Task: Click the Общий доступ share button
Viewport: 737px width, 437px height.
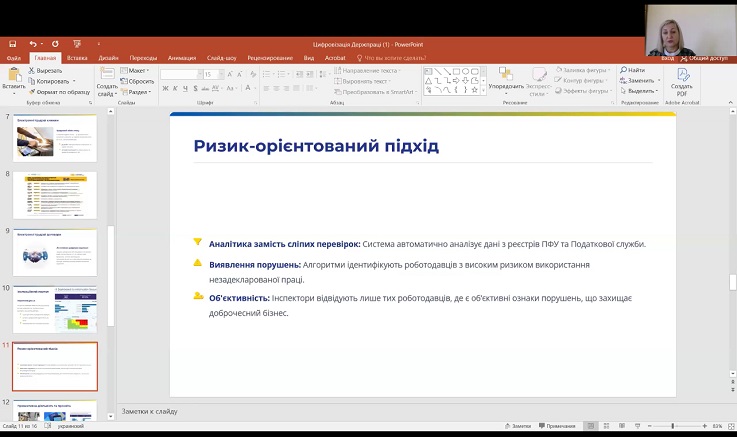Action: [705, 58]
